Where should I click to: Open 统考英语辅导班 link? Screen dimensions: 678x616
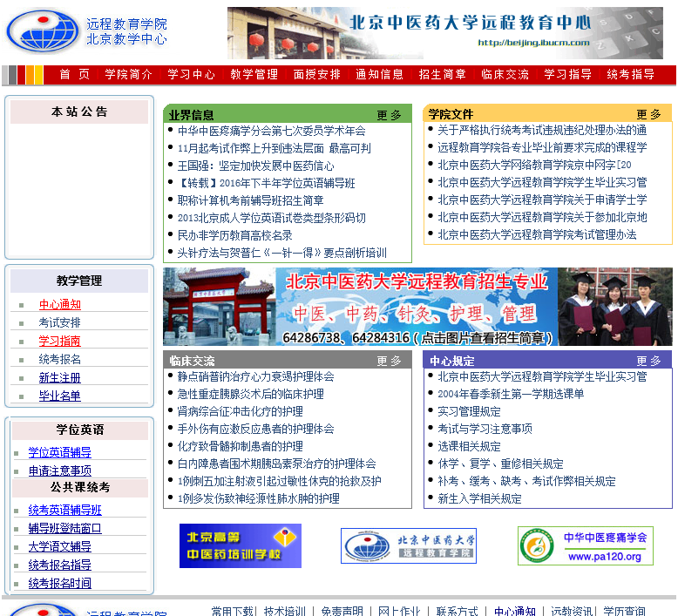(x=64, y=510)
